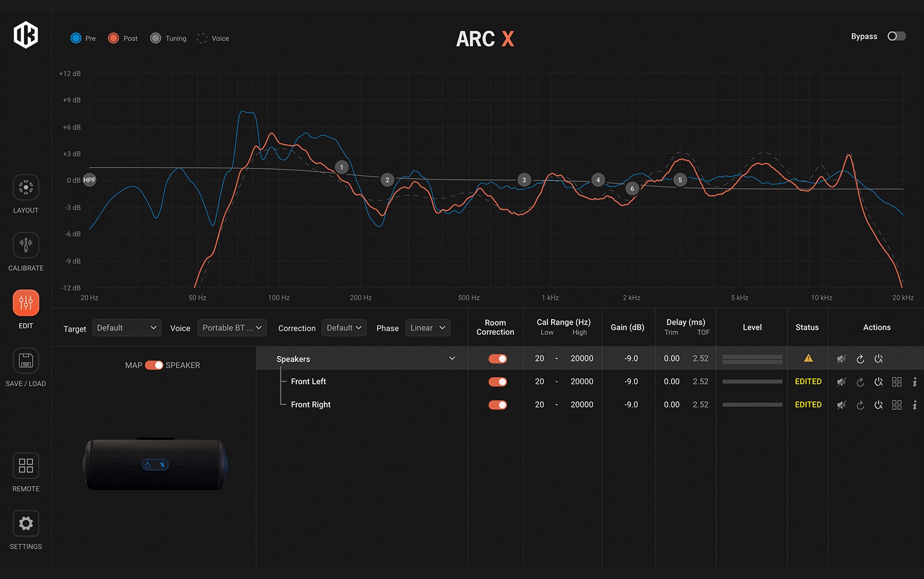Open the Voice dropdown showing Portable BT

[x=232, y=328]
